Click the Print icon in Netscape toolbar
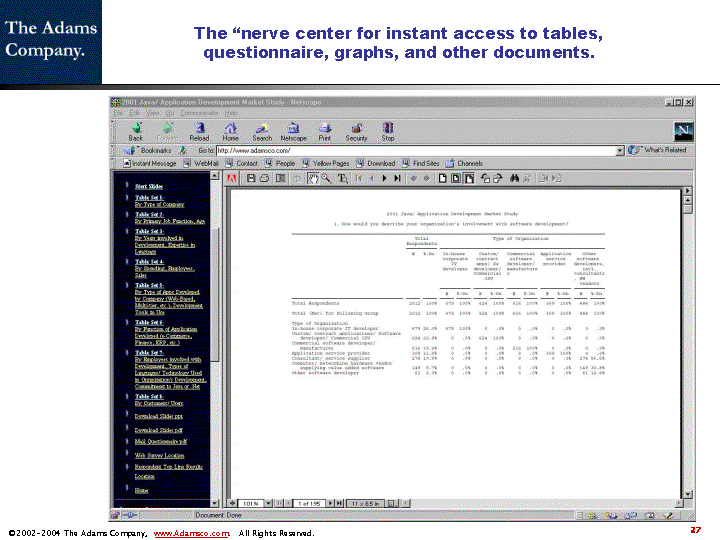Image resolution: width=720 pixels, height=540 pixels. point(324,131)
